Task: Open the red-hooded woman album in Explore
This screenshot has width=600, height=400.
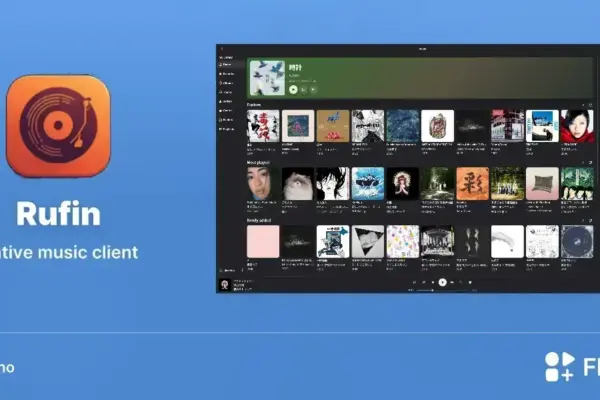Action: click(x=577, y=126)
